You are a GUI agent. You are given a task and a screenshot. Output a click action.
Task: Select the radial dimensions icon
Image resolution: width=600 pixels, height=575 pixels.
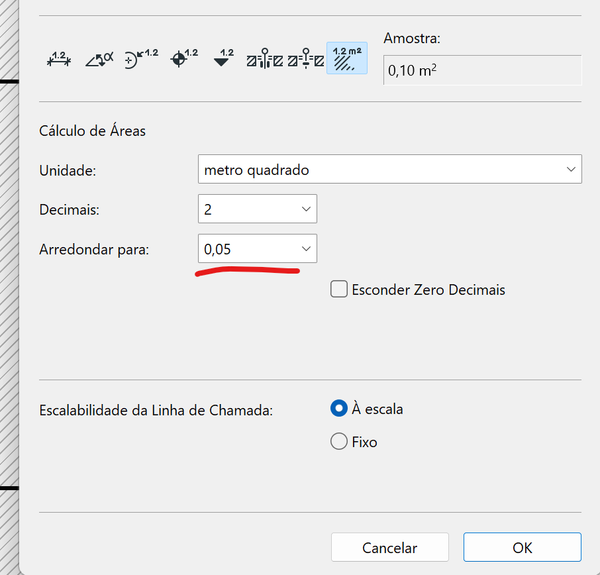click(x=141, y=60)
